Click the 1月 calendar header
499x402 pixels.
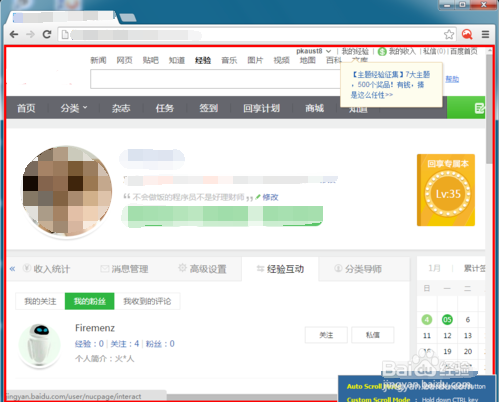coord(434,268)
